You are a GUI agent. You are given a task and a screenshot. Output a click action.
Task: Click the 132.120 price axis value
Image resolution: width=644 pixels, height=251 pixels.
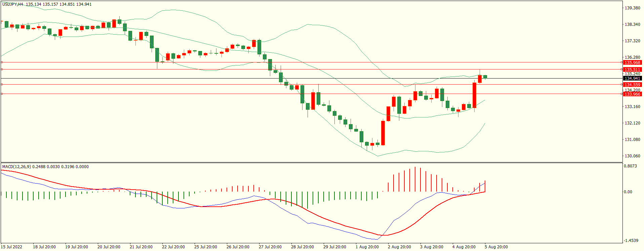click(x=632, y=123)
